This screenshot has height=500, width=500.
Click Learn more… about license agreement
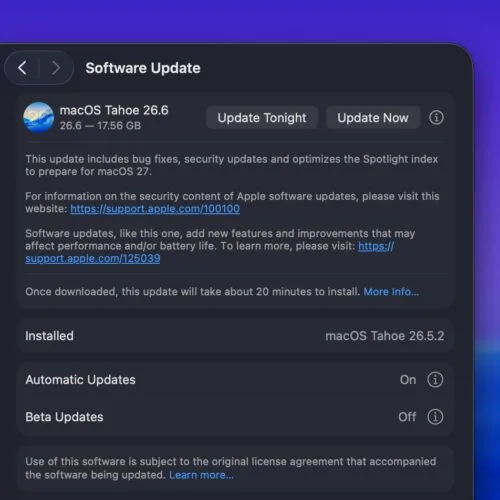click(201, 475)
